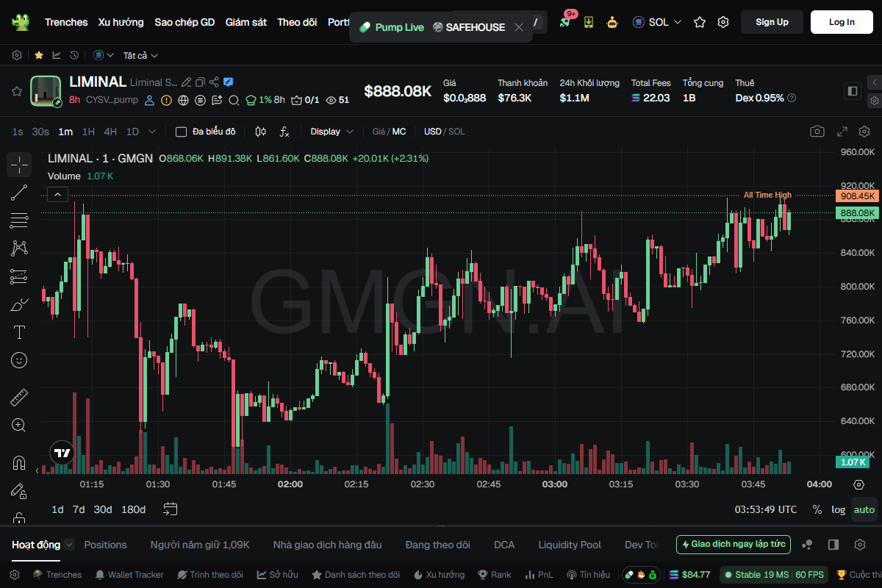This screenshot has height=588, width=882.
Task: Open the Fibonacci retracement tool
Action: (19, 220)
